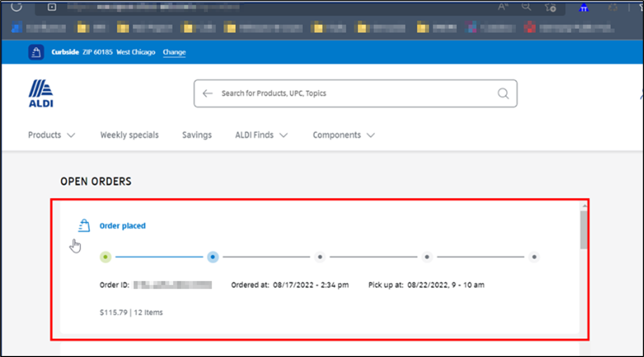
Task: Click the Change location link
Action: pyautogui.click(x=174, y=52)
